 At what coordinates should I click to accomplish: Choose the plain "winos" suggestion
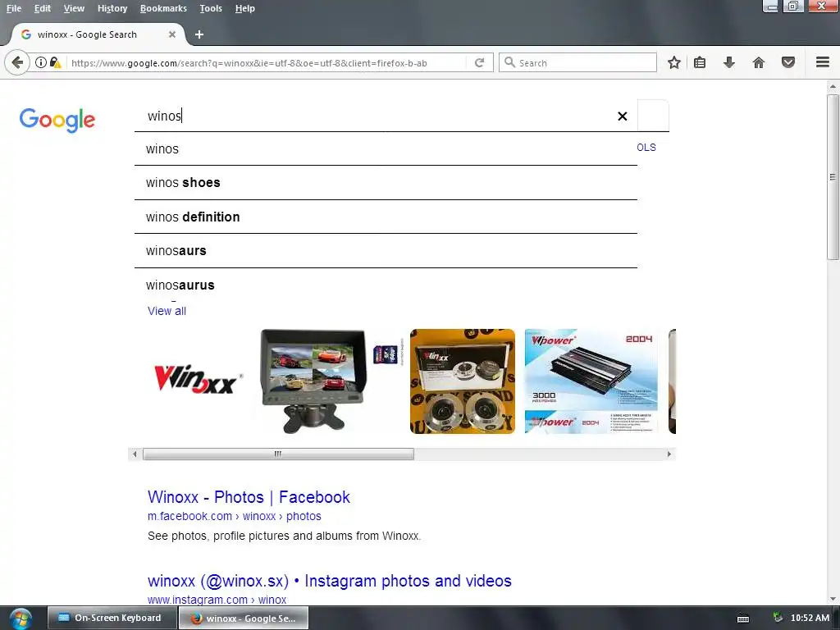coord(386,149)
